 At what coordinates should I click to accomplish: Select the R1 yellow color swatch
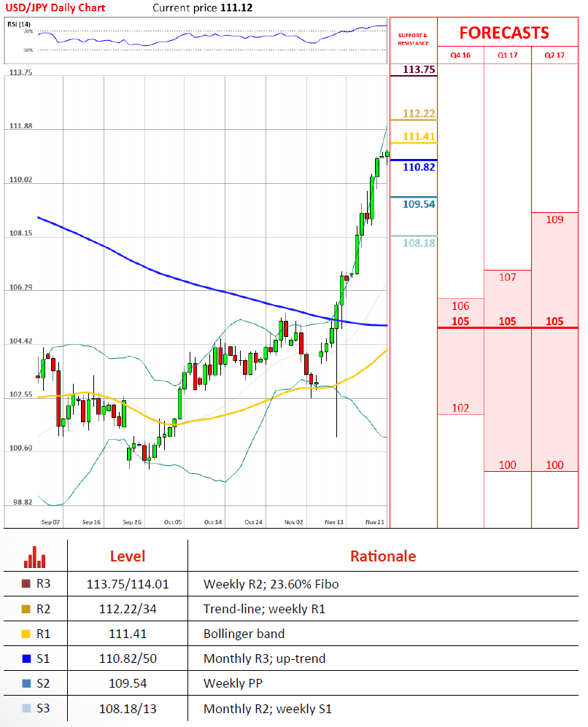26,634
